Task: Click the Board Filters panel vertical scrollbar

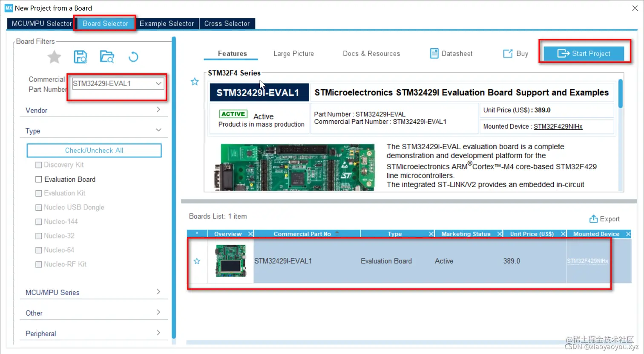Action: pos(174,188)
